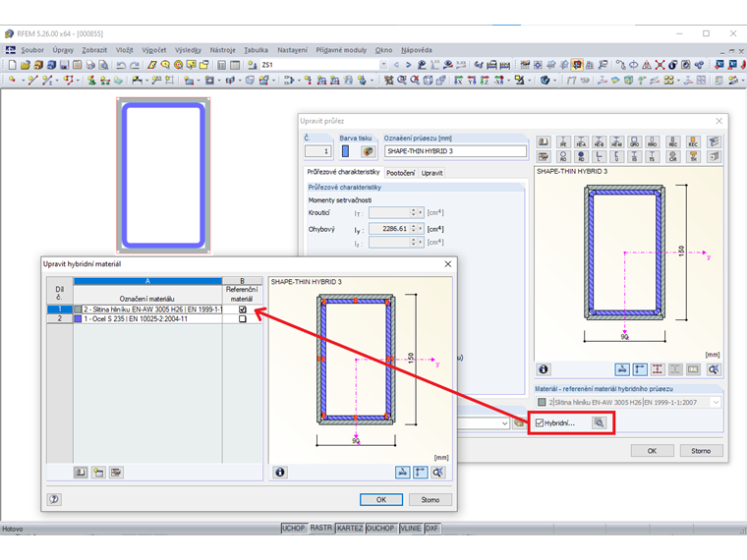Image resolution: width=747 pixels, height=560 pixels.
Task: Select the L angle section icon
Action: point(599,156)
